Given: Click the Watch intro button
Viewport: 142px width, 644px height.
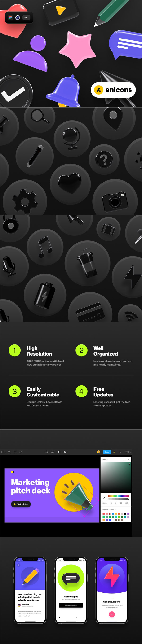Looking at the screenshot, I should pyautogui.click(x=21, y=504).
